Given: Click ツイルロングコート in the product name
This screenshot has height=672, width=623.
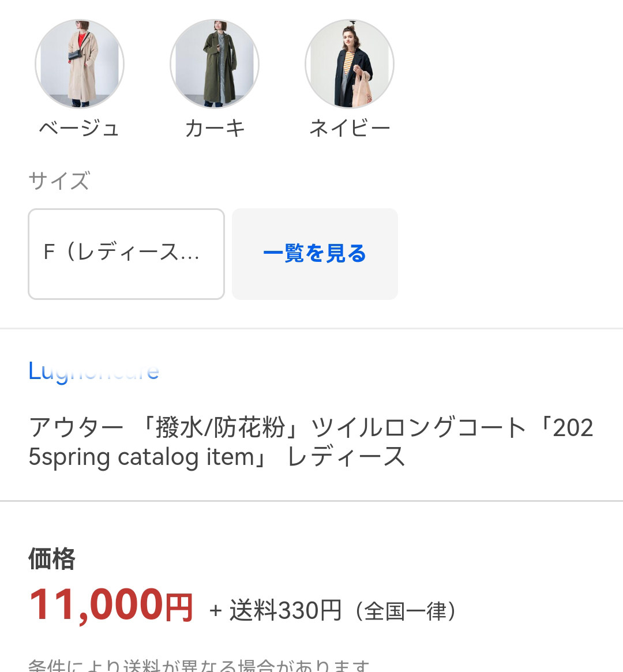Looking at the screenshot, I should [418, 428].
